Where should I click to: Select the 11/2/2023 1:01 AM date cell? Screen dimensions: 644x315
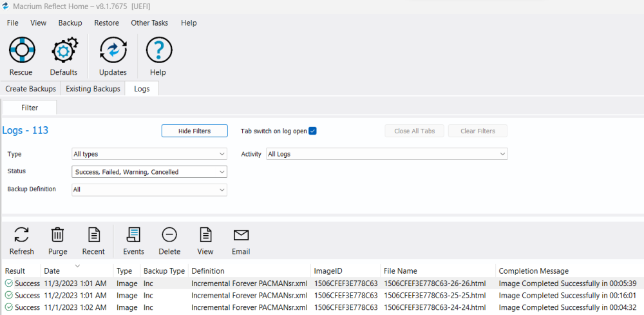click(x=75, y=296)
